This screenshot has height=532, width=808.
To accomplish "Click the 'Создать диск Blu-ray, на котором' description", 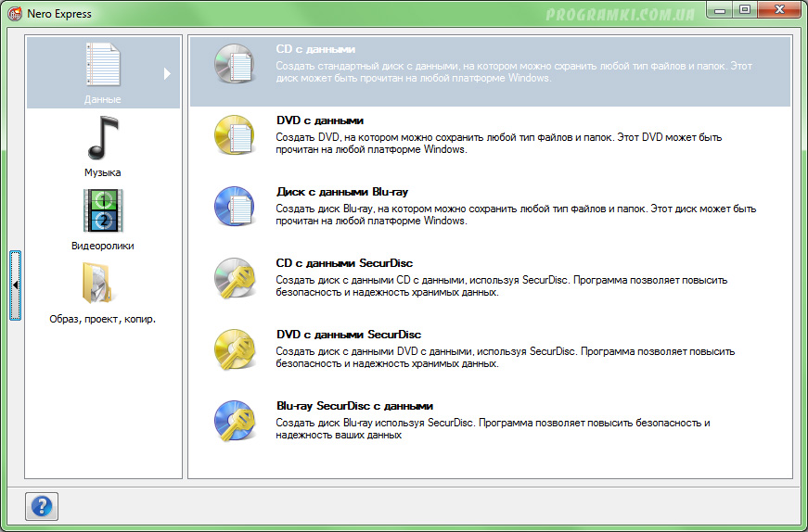I will tap(516, 215).
